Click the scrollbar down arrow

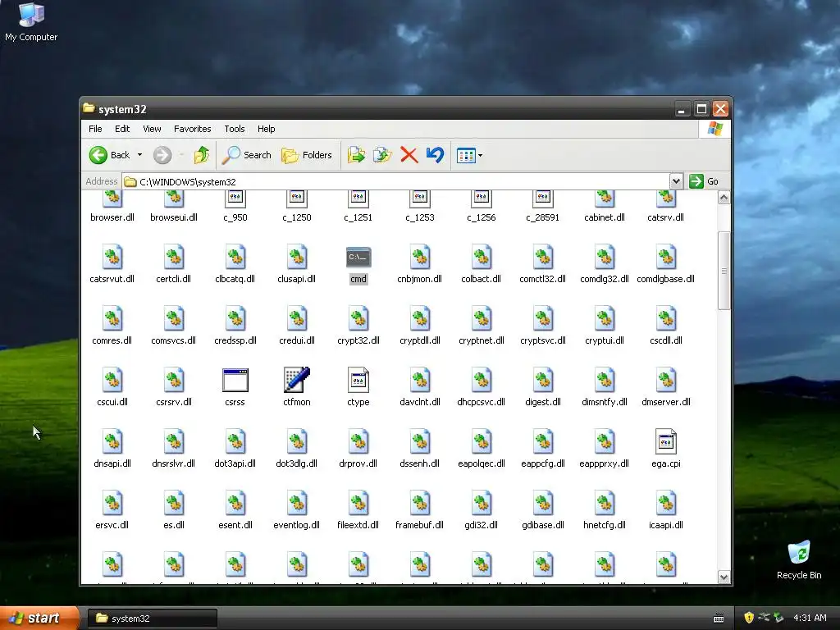tap(724, 577)
